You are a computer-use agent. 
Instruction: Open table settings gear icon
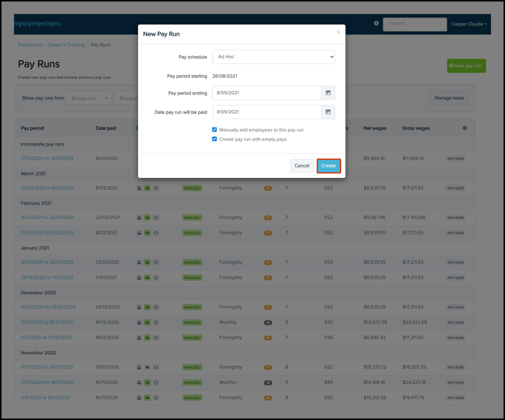coord(465,128)
